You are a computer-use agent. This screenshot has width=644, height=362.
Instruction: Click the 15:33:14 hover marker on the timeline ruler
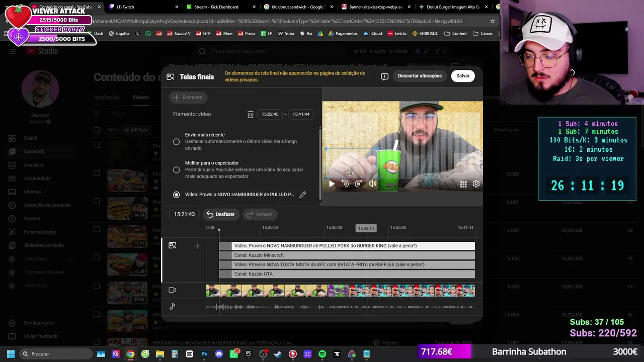click(366, 228)
